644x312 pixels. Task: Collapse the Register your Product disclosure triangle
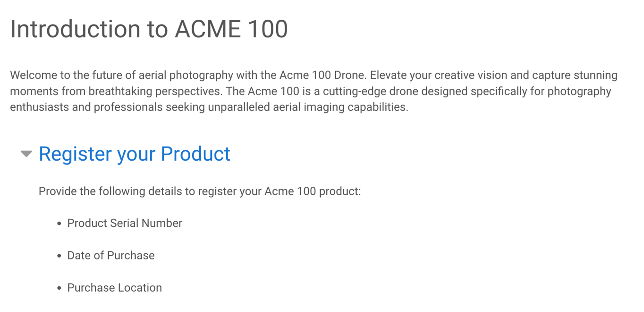tap(26, 154)
